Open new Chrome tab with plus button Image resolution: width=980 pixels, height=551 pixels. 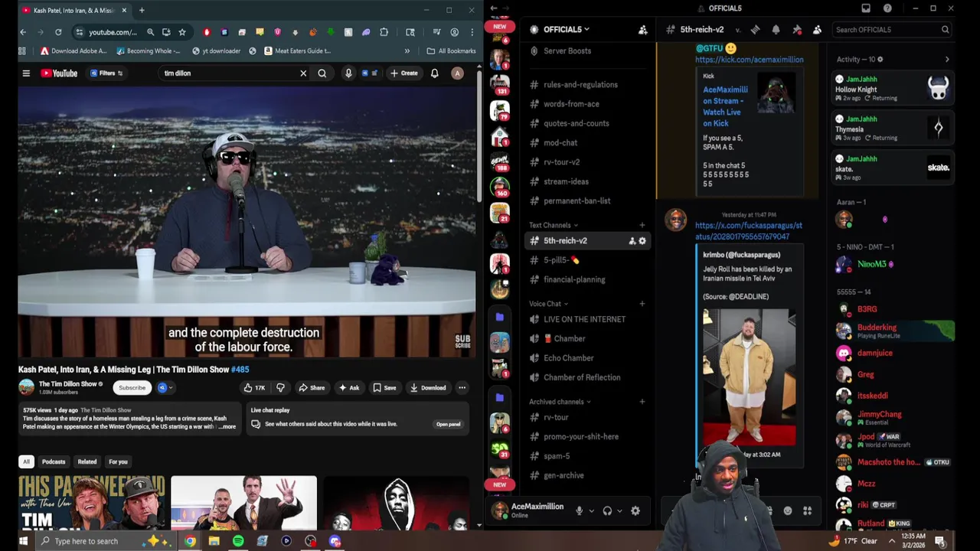pyautogui.click(x=142, y=10)
